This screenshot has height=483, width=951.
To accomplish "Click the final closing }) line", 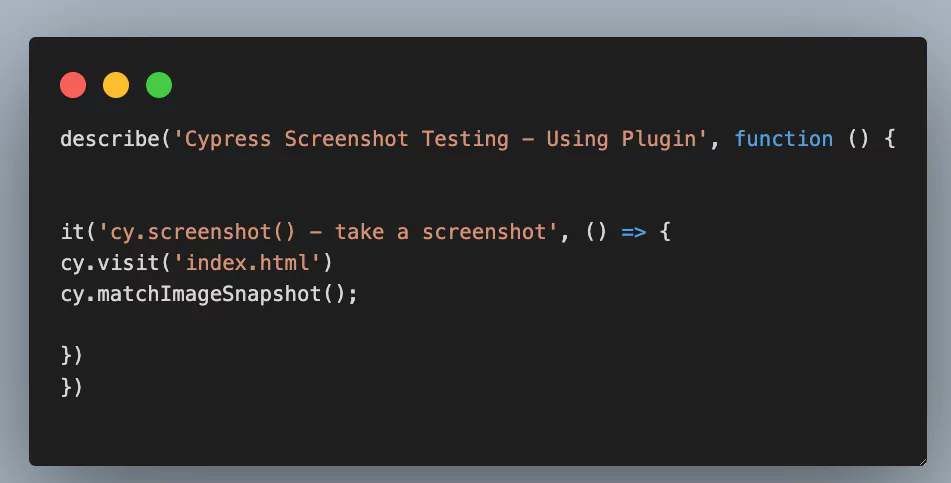I will (72, 387).
